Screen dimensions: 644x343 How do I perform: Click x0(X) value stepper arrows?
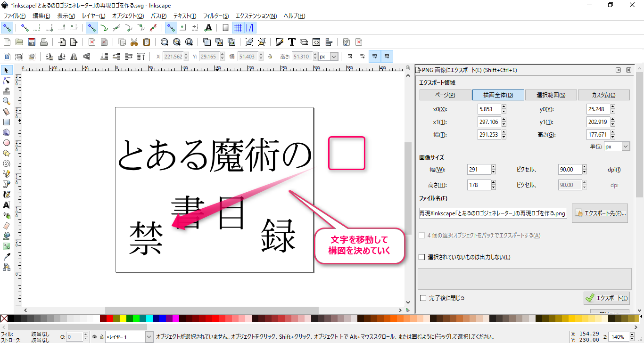coord(504,109)
